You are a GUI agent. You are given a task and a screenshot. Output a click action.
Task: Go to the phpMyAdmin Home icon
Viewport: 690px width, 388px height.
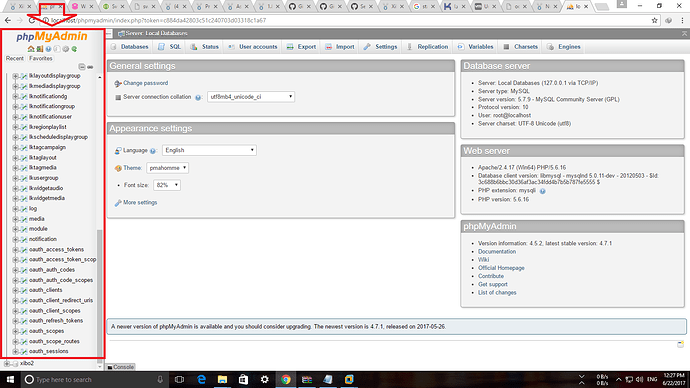(x=31, y=49)
